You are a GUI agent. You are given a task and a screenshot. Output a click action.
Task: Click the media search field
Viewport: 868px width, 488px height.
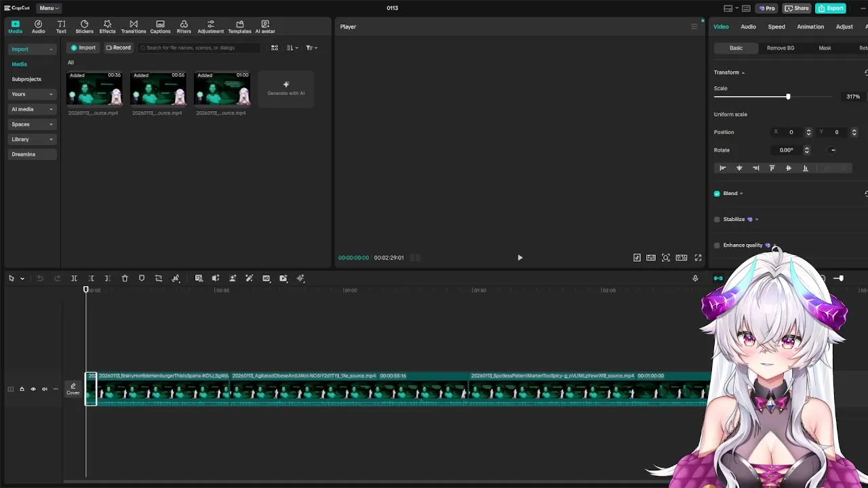point(200,47)
